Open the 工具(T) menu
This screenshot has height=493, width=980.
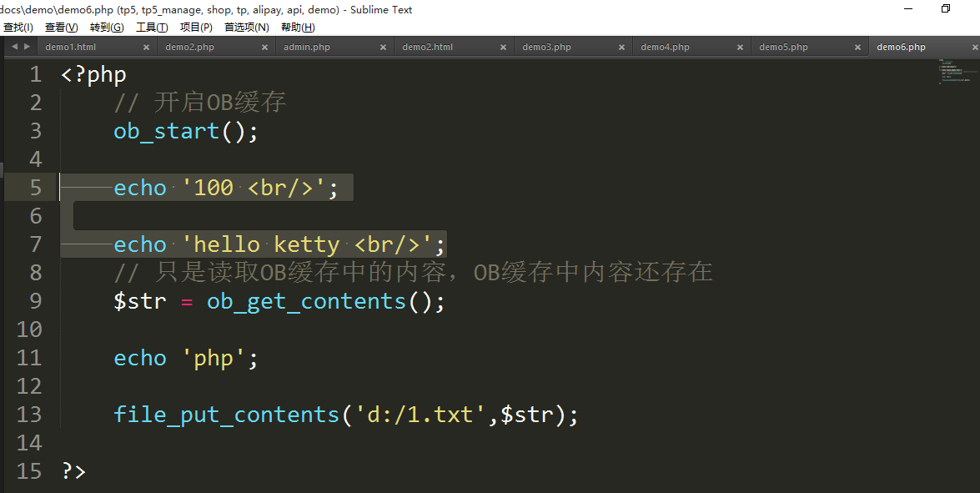[x=152, y=28]
